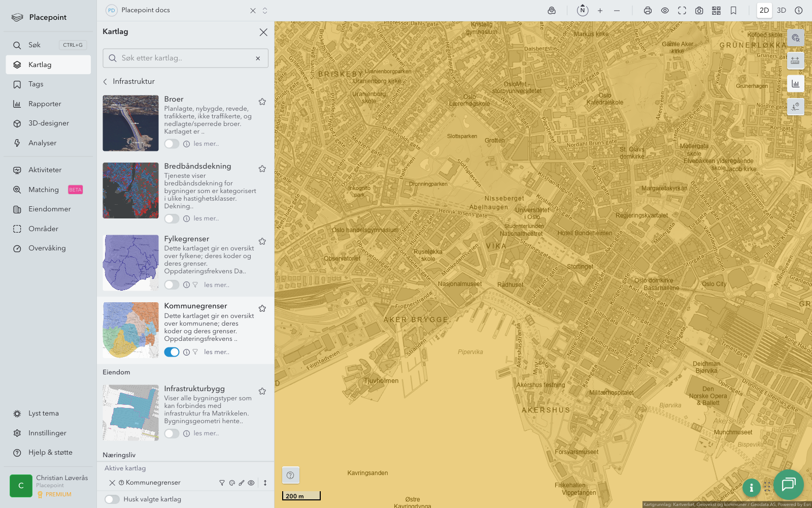Toggle Husk valgte kartlag switch

coord(112,499)
